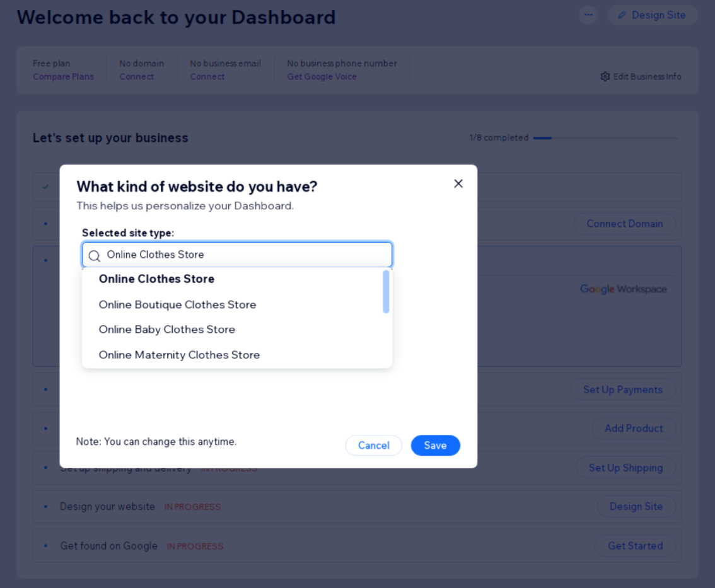Click the site type search input field
Image resolution: width=715 pixels, height=588 pixels.
pyautogui.click(x=246, y=255)
